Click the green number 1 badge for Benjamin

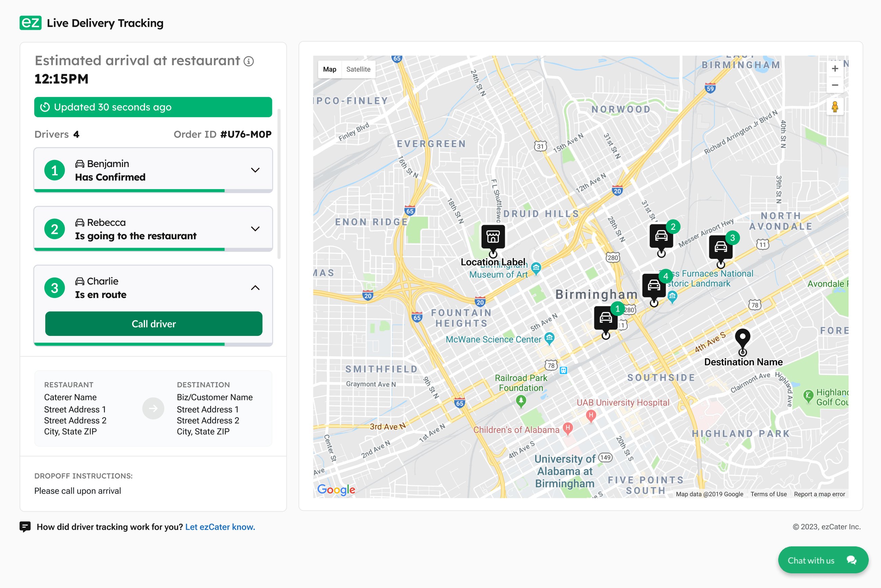pyautogui.click(x=55, y=170)
